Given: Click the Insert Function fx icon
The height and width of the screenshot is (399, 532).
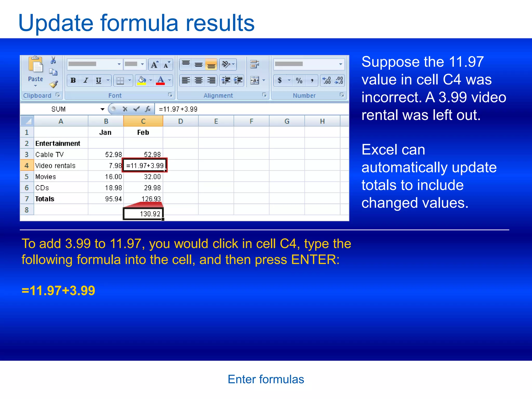Looking at the screenshot, I should tap(148, 109).
